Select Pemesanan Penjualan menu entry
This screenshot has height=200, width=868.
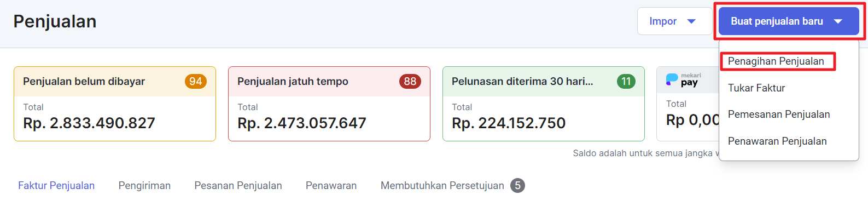[x=779, y=115]
